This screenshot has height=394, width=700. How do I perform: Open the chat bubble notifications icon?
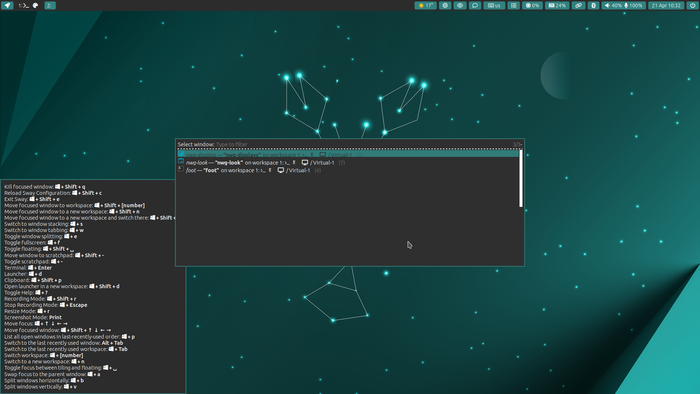(x=475, y=5)
